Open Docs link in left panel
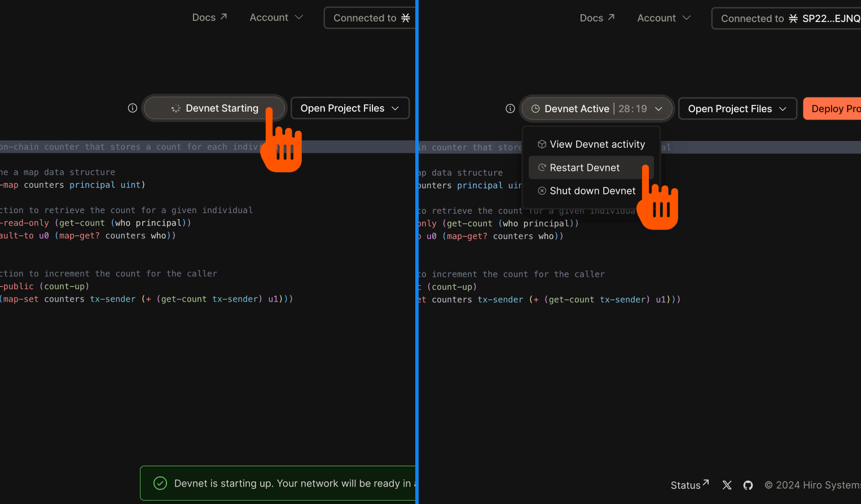The image size is (861, 504). 209,17
